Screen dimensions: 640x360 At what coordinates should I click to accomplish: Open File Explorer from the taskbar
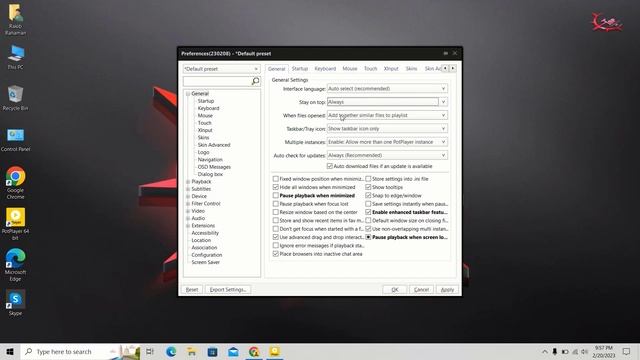(191, 351)
